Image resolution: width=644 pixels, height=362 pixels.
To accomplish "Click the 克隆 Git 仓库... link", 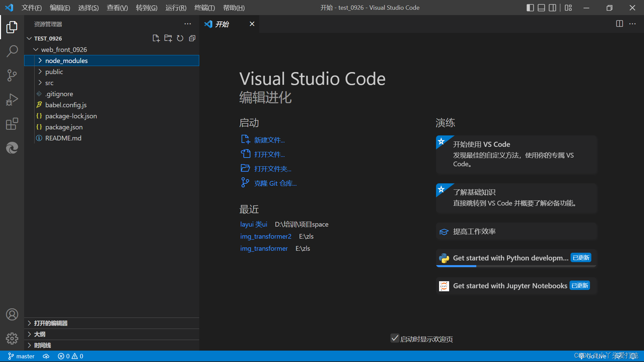I will tap(275, 183).
